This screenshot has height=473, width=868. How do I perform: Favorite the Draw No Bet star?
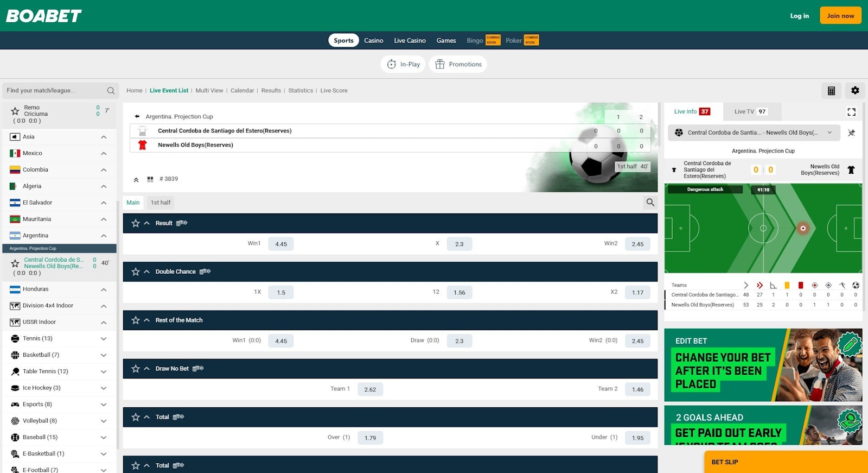136,369
